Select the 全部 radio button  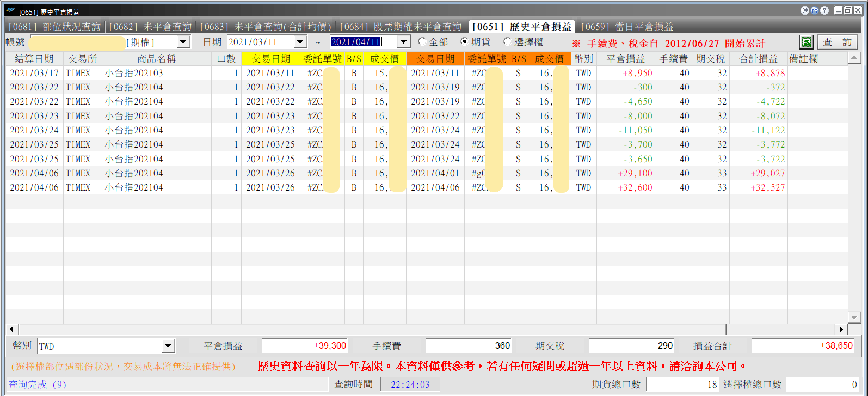(x=422, y=41)
